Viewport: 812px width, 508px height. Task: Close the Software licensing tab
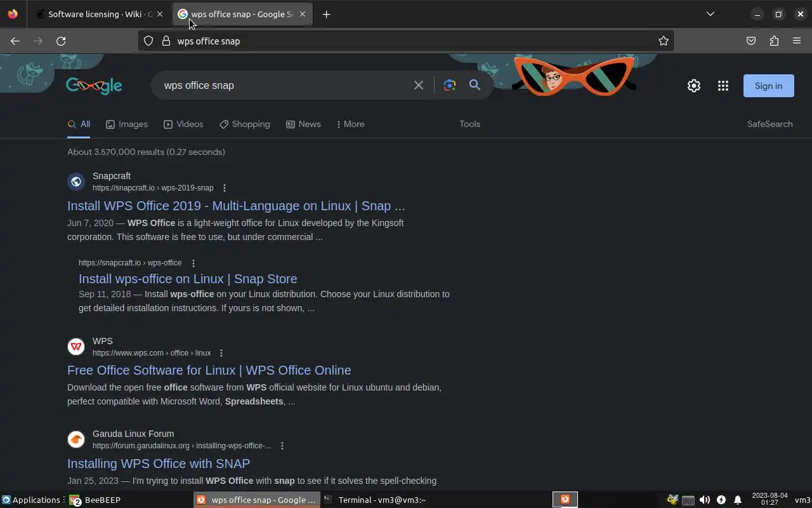pos(160,14)
